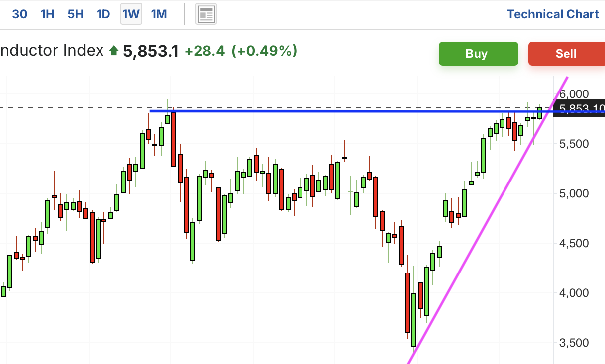Click the current price label 5,853.10
Image resolution: width=605 pixels, height=364 pixels.
(581, 109)
